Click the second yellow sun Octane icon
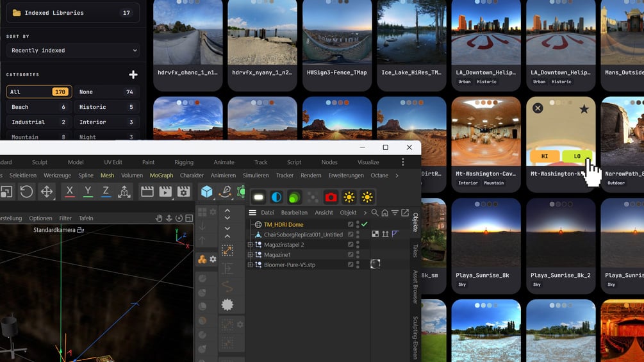 click(367, 197)
